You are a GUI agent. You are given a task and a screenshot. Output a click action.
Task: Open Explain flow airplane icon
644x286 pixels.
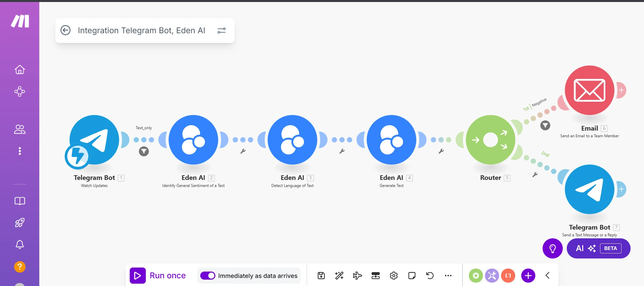pyautogui.click(x=358, y=276)
